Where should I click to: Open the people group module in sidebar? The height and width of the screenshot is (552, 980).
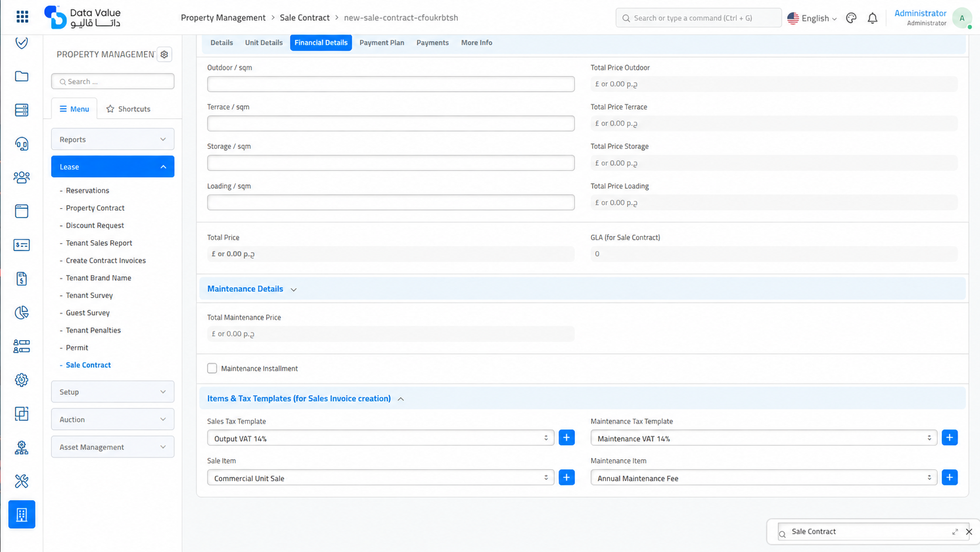click(x=22, y=177)
